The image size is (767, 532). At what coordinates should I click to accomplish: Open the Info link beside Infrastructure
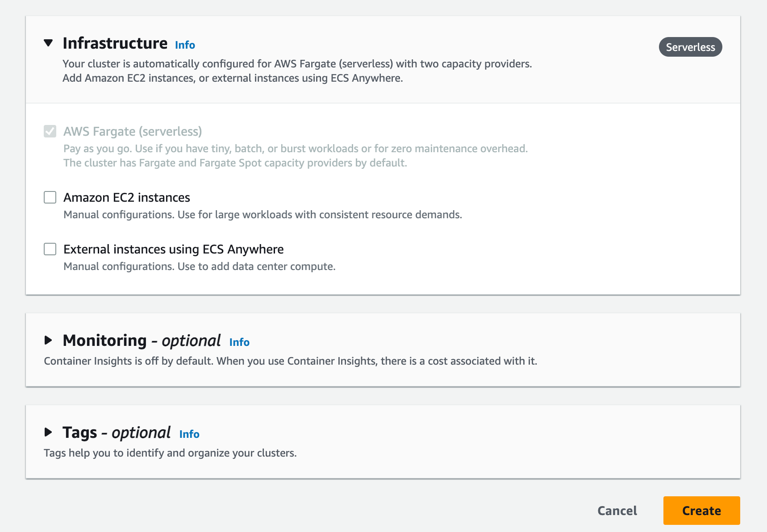(185, 45)
